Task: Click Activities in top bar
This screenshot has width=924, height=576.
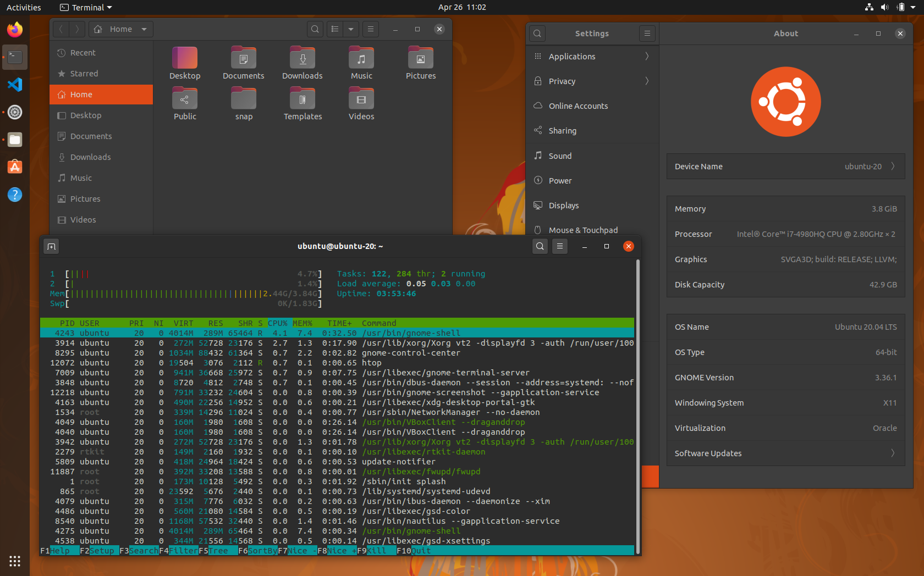Action: click(24, 7)
